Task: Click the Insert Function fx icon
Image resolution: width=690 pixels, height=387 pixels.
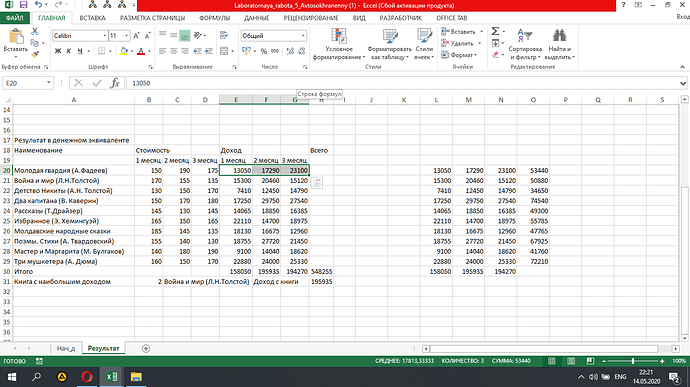Action: 115,83
